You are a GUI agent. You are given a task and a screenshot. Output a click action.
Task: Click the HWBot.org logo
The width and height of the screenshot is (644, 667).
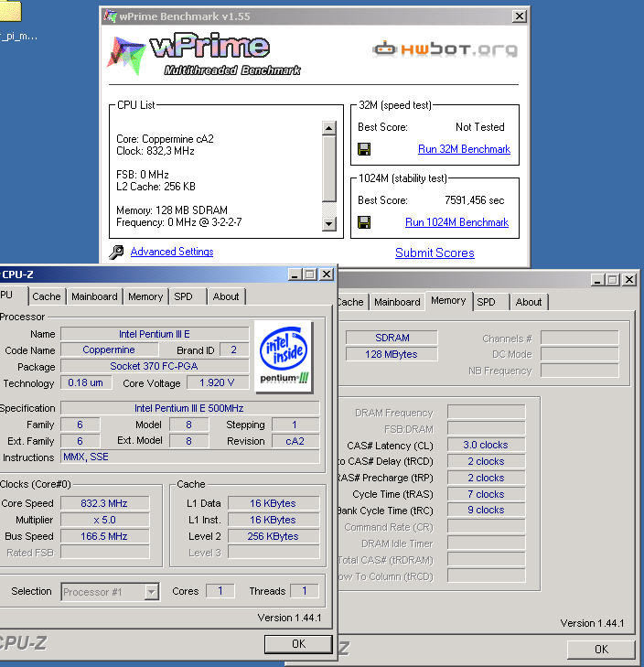[445, 48]
